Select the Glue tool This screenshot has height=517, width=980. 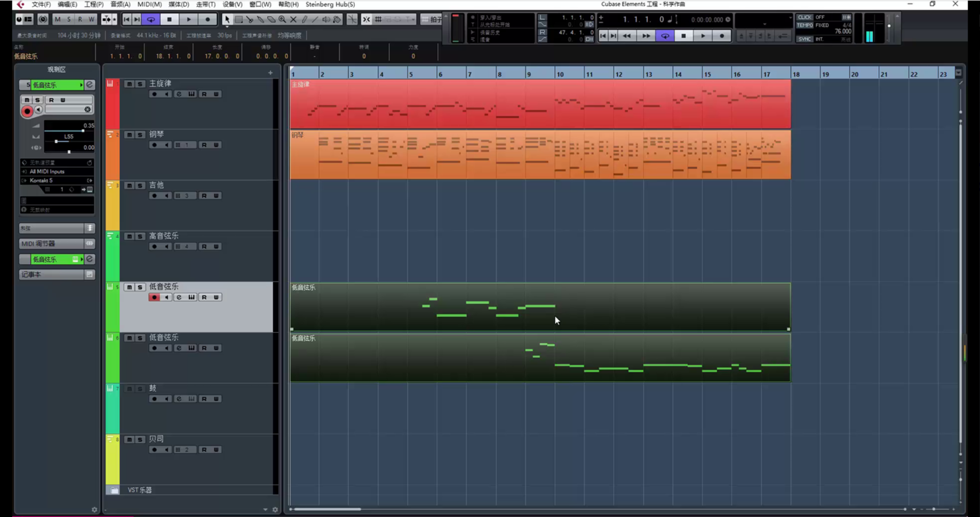point(260,19)
